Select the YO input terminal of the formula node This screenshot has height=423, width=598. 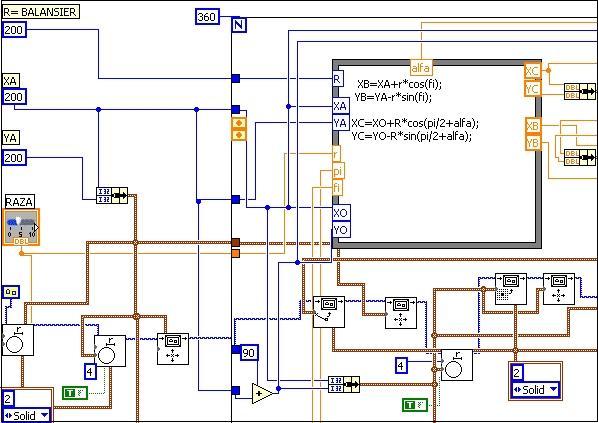click(x=341, y=230)
